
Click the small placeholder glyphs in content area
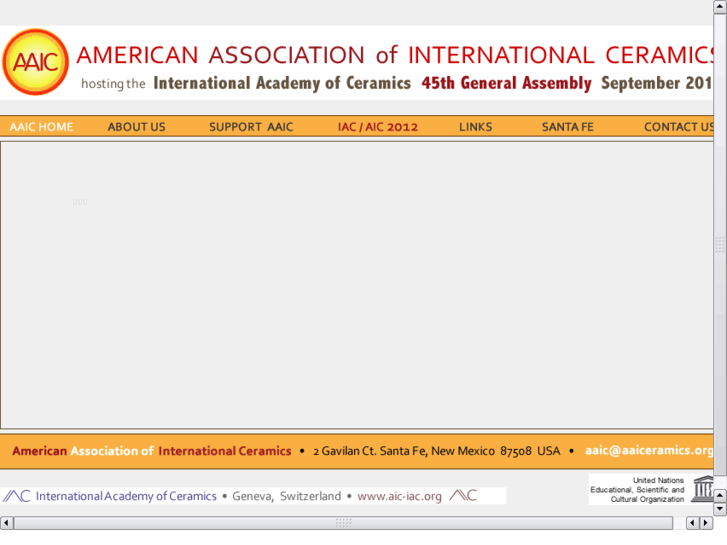point(80,202)
